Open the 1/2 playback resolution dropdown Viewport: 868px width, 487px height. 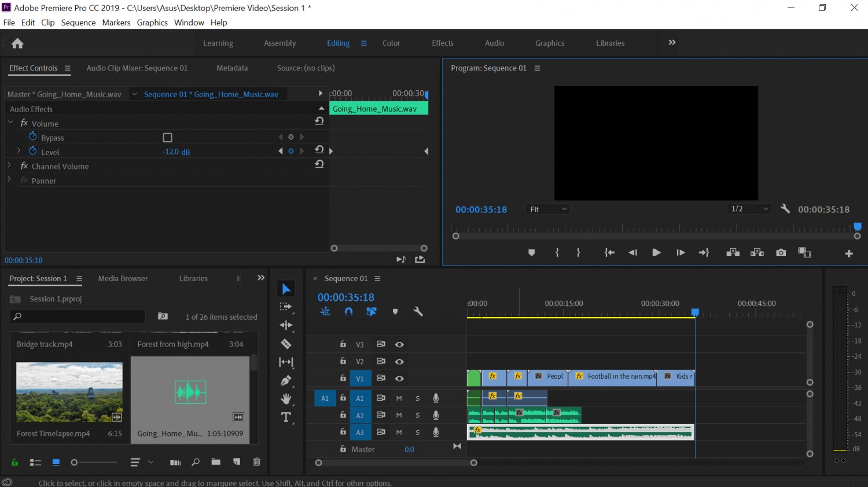[x=749, y=209]
